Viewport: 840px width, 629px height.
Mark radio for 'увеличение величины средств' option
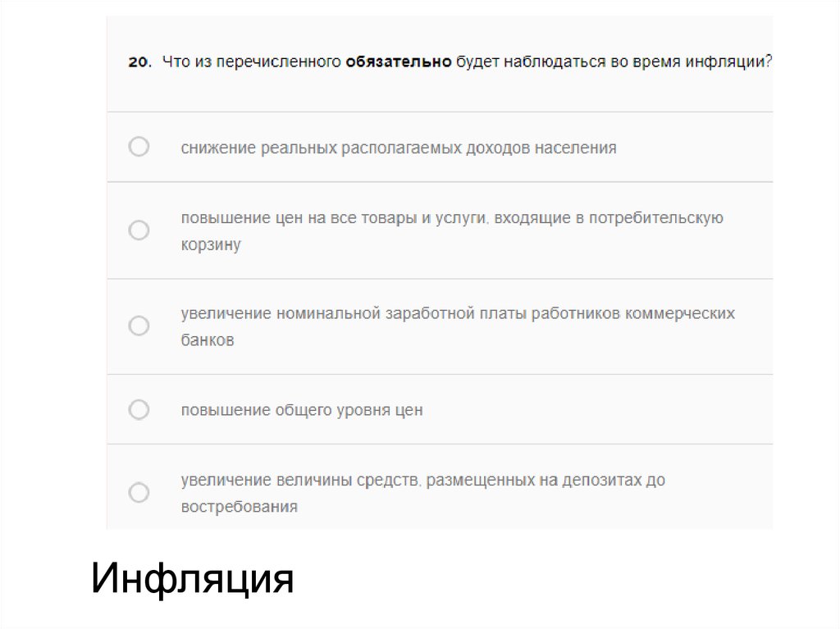click(x=139, y=492)
